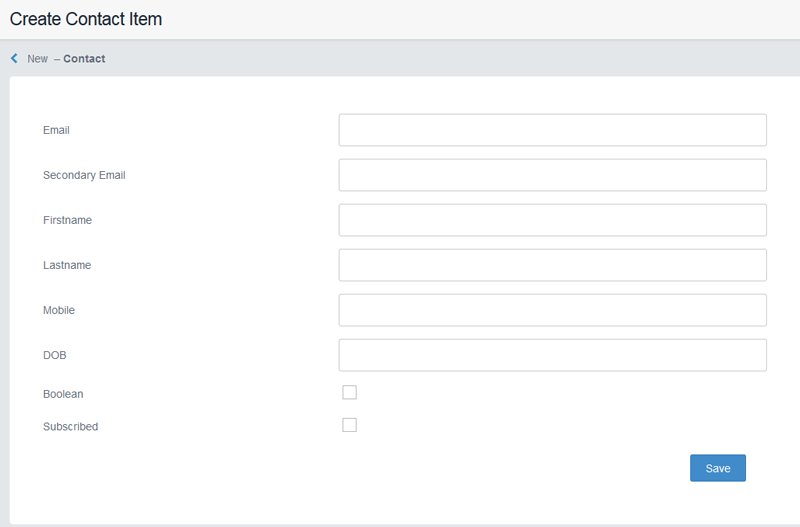
Task: Focus the Email input field
Action: (x=552, y=130)
